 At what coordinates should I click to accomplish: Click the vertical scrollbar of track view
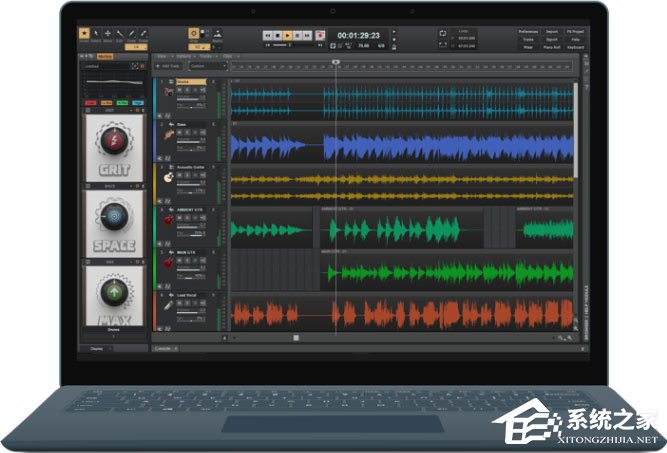coord(576,130)
